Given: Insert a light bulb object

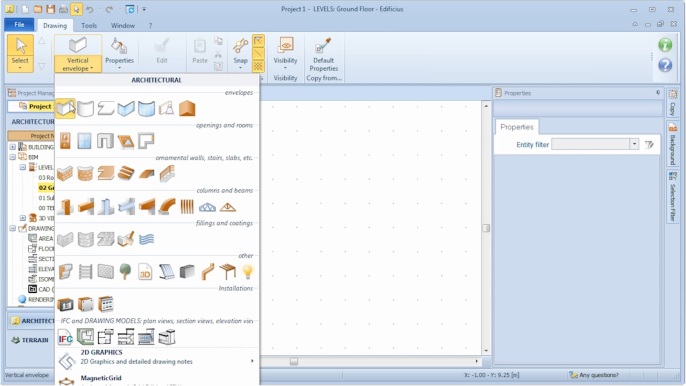Looking at the screenshot, I should pos(248,272).
